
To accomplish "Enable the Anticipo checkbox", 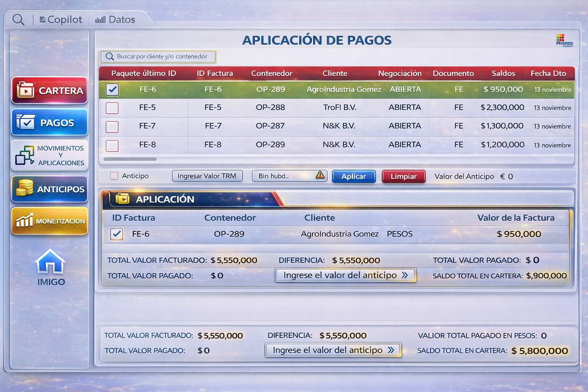I will pyautogui.click(x=113, y=175).
